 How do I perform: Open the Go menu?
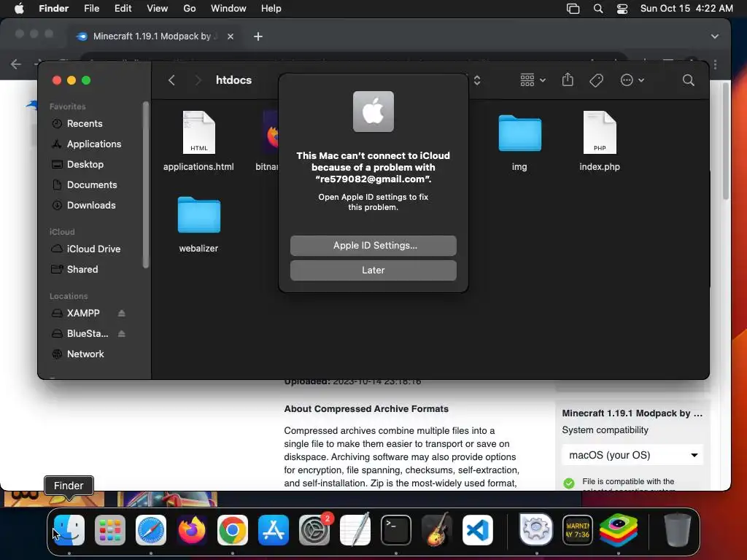[x=190, y=9]
